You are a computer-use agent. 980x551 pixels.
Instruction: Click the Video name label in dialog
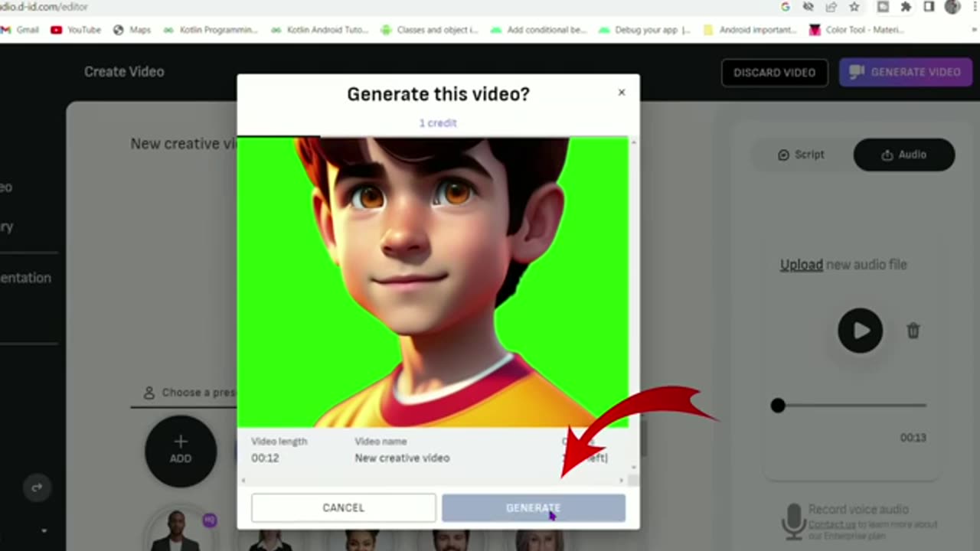tap(381, 442)
